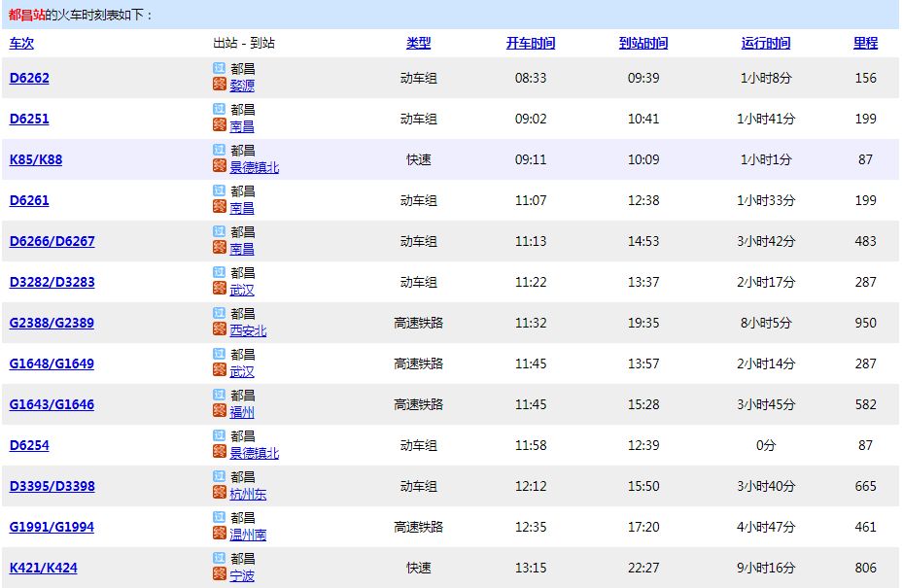Screen dimensions: 903x588
Task: Sort the table by 到站时间 header
Action: tap(643, 43)
